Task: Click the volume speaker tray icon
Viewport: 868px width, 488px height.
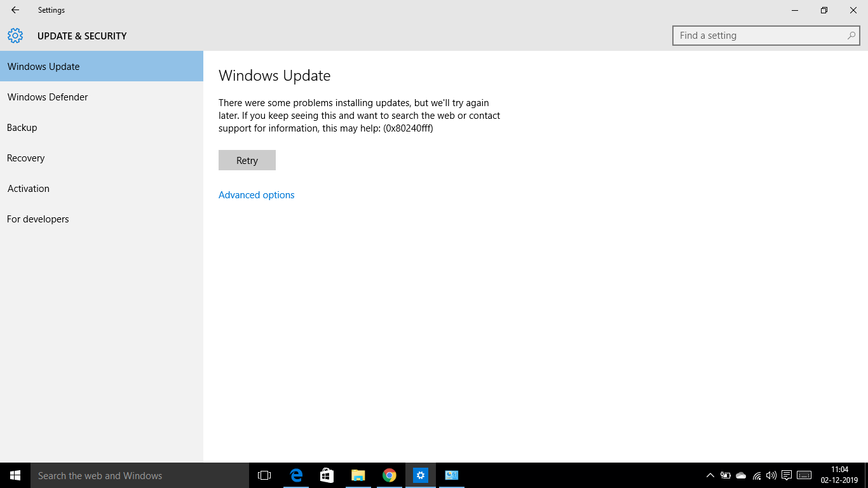Action: [x=771, y=475]
